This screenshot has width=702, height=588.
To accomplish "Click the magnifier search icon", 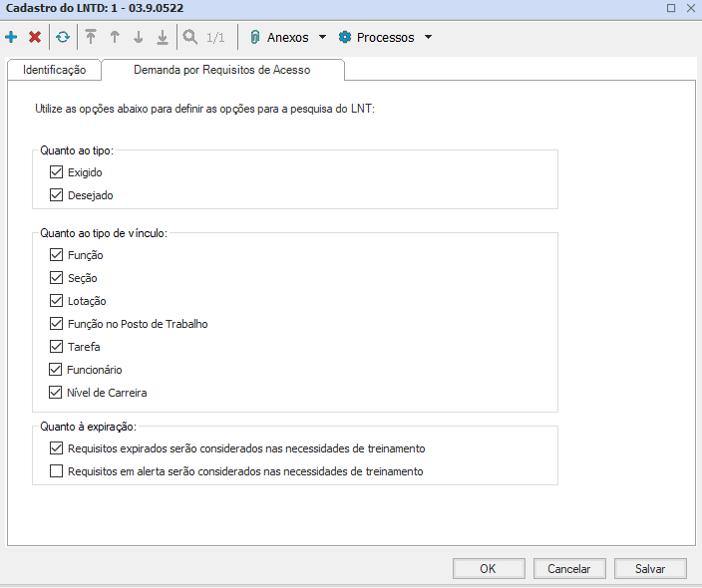I will 190,38.
